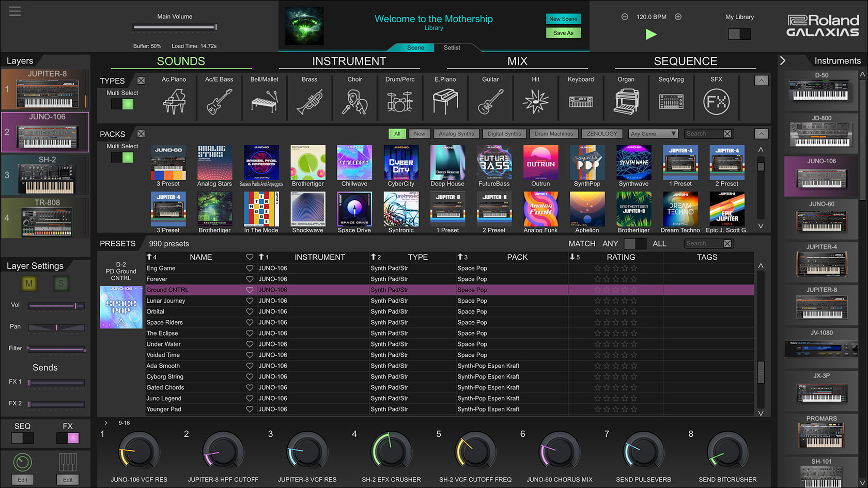Select the Hit type icon
This screenshot has width=868, height=488.
pyautogui.click(x=536, y=101)
